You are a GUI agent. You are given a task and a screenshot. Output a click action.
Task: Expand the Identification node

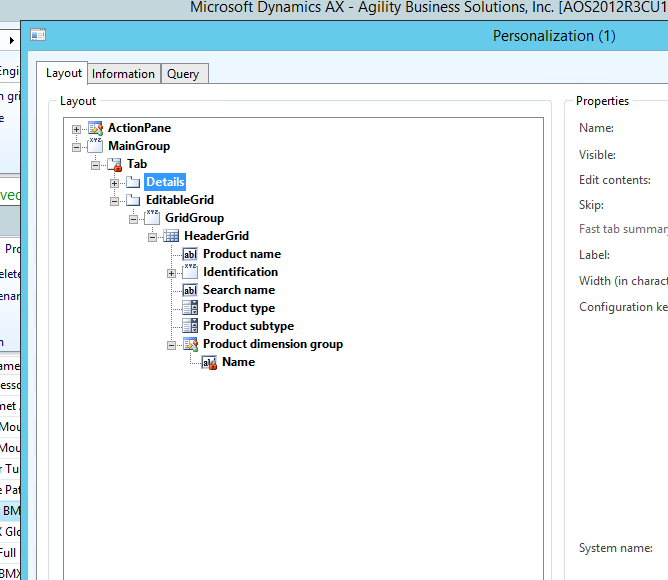point(171,273)
